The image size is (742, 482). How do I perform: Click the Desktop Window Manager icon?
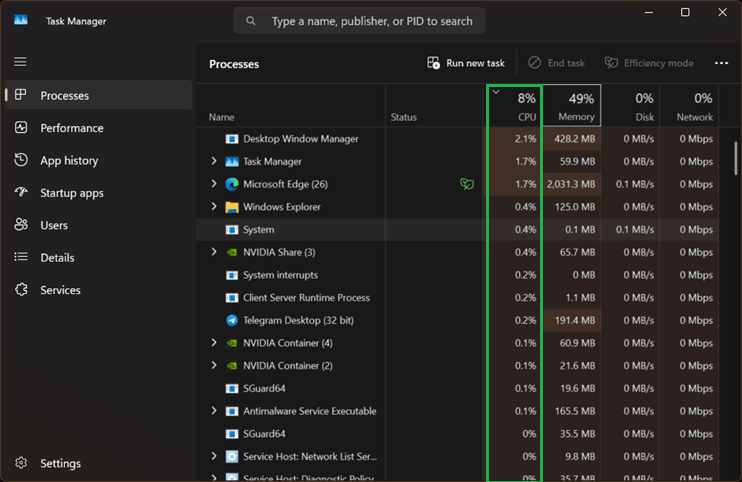click(x=232, y=139)
